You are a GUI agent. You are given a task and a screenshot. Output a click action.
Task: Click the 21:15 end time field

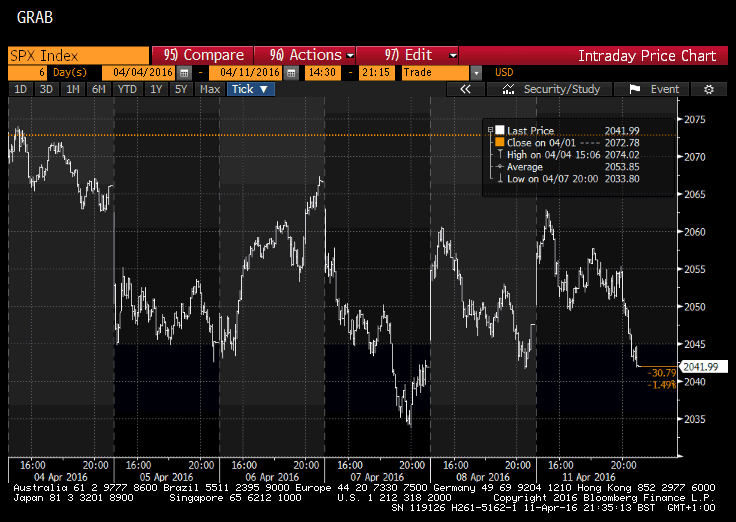376,73
